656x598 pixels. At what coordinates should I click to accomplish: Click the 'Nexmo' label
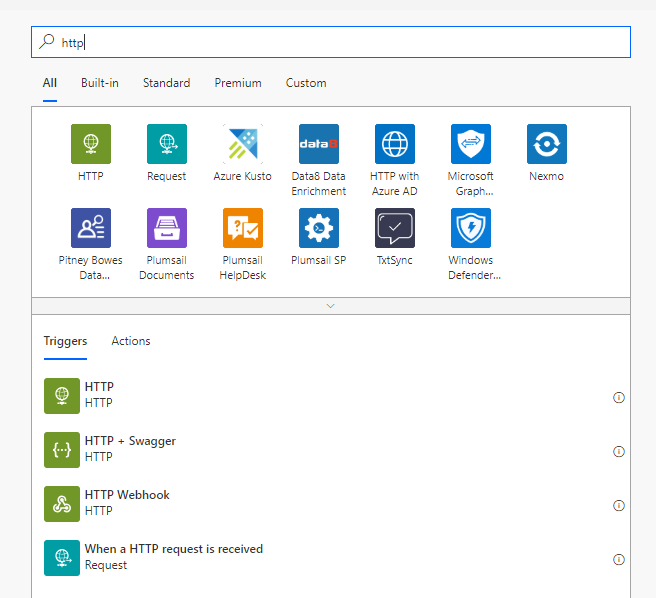(547, 176)
